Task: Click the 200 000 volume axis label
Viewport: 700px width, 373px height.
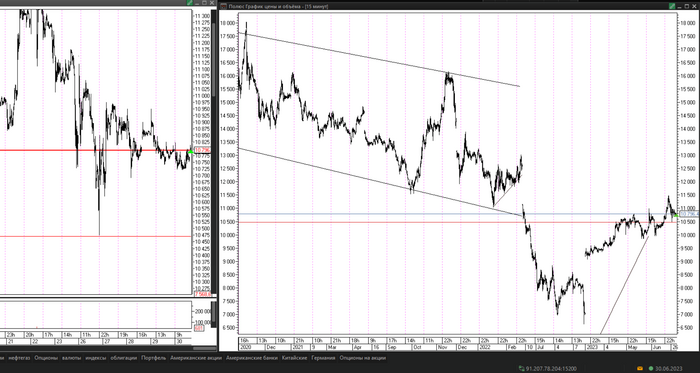Action: (x=203, y=312)
